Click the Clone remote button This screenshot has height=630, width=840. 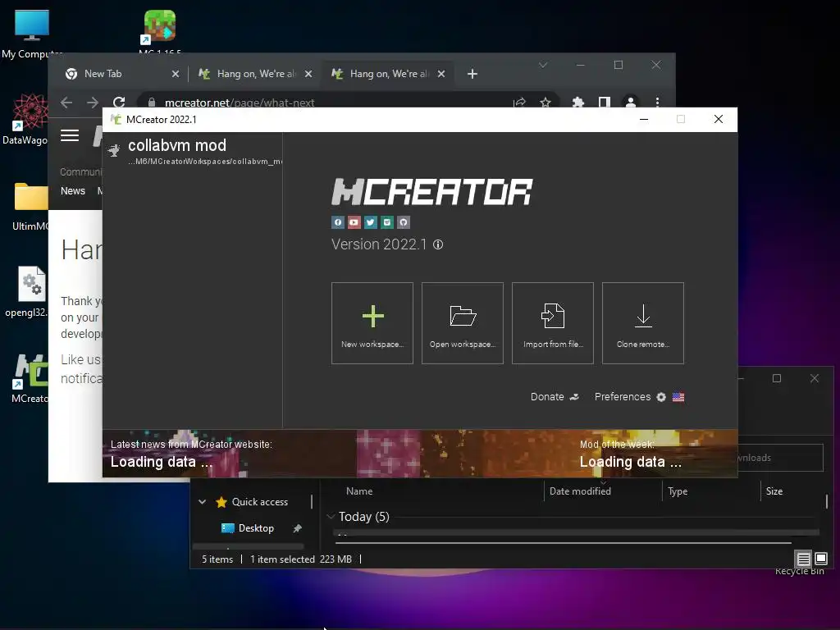pos(643,323)
